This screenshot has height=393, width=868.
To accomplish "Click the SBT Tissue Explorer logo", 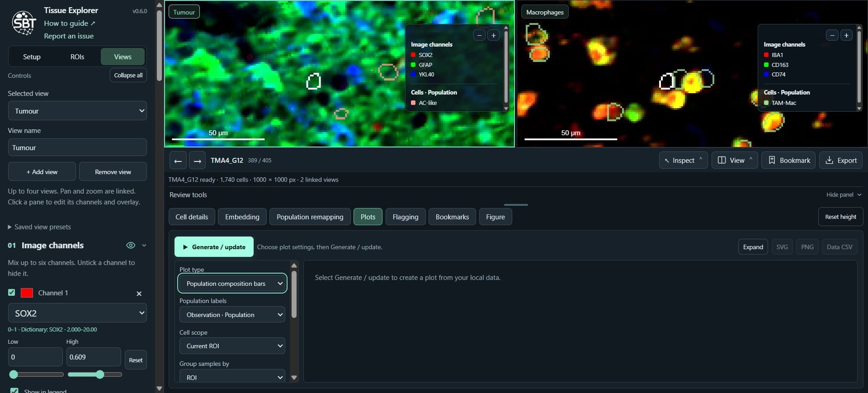I will click(x=24, y=23).
